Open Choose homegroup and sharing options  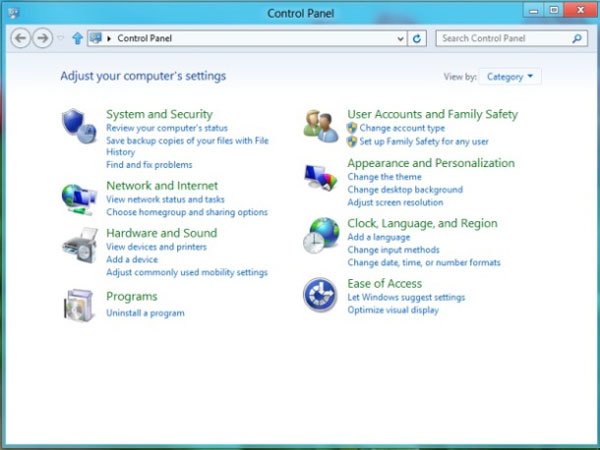[x=187, y=212]
